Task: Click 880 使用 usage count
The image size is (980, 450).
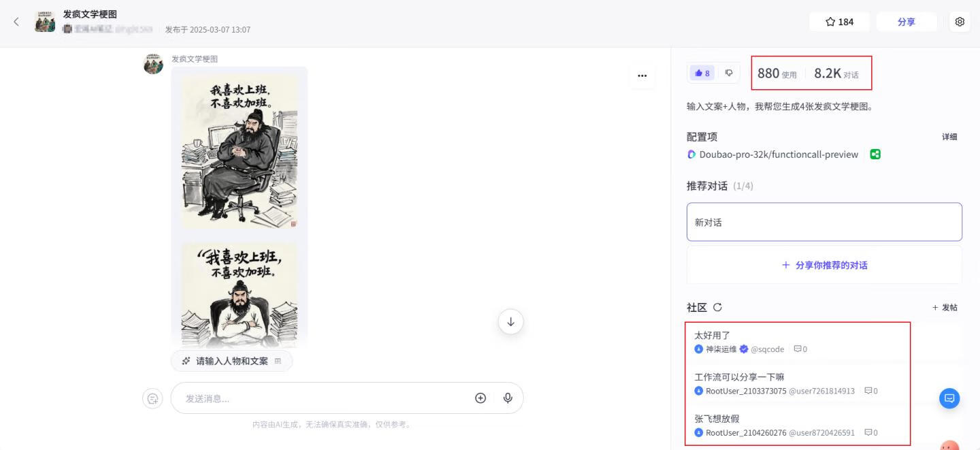Action: (x=777, y=74)
